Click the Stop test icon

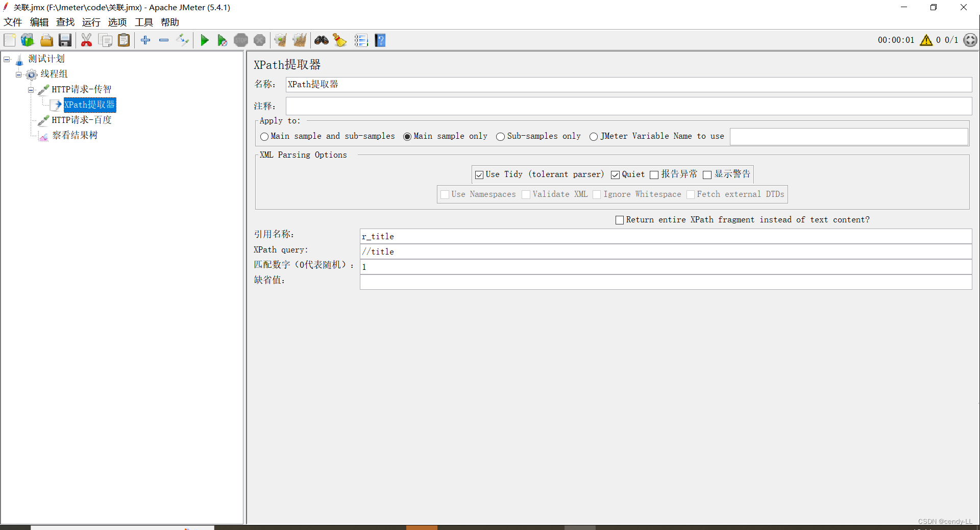pos(240,40)
